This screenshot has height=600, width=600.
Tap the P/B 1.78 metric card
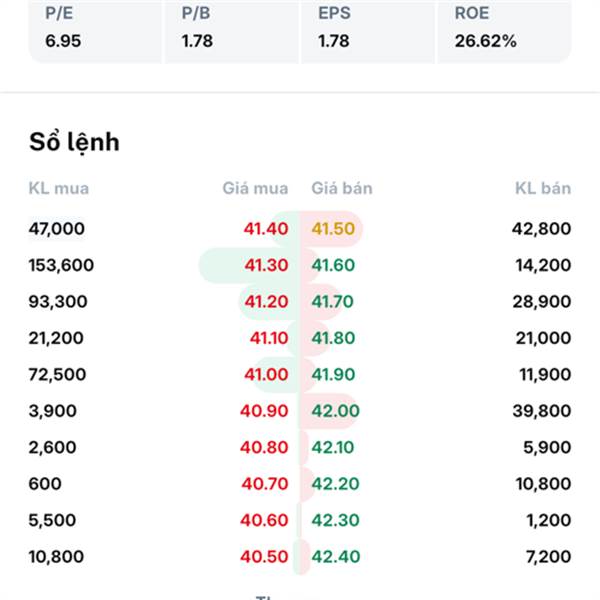click(231, 29)
